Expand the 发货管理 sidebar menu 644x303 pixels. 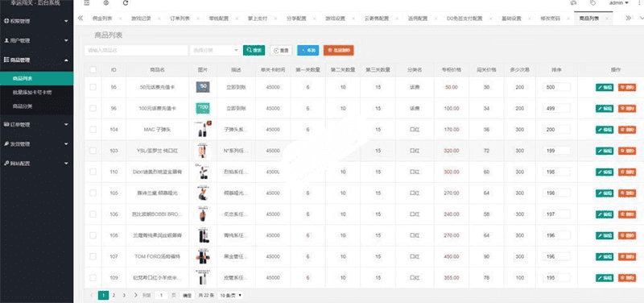(x=36, y=144)
